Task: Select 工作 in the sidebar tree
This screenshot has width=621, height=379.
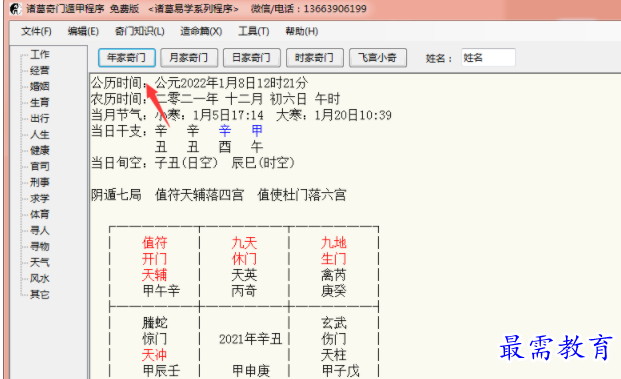Action: [40, 54]
